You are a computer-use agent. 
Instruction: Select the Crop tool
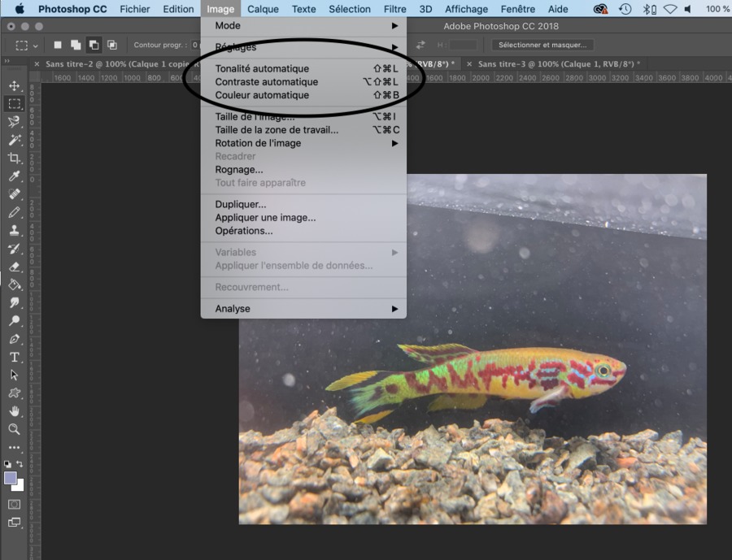click(14, 158)
